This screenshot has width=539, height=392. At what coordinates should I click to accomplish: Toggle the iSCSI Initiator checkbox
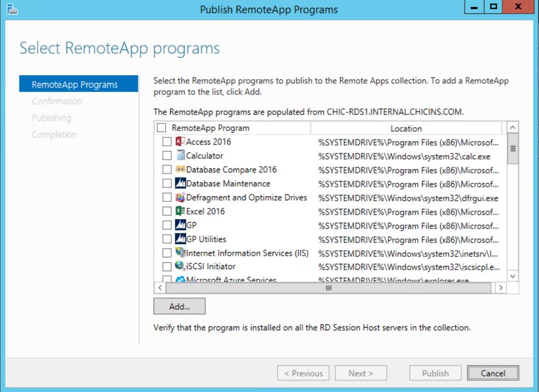pos(167,266)
